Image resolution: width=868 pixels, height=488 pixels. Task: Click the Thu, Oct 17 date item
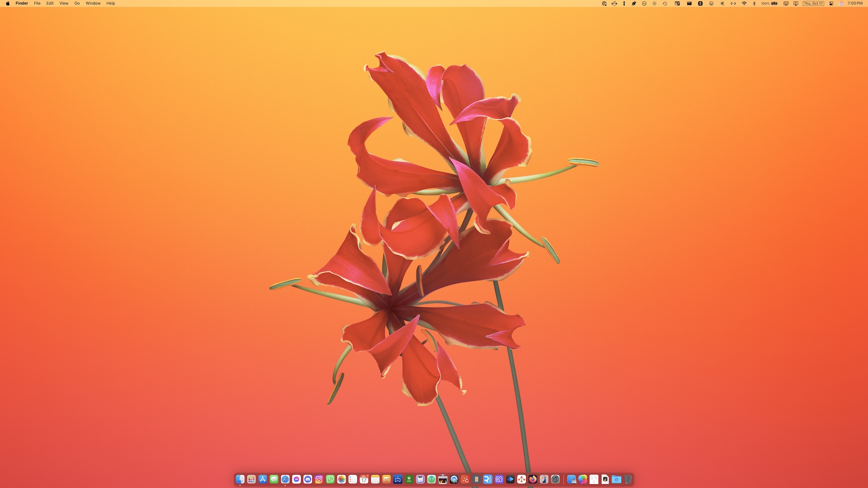click(813, 3)
